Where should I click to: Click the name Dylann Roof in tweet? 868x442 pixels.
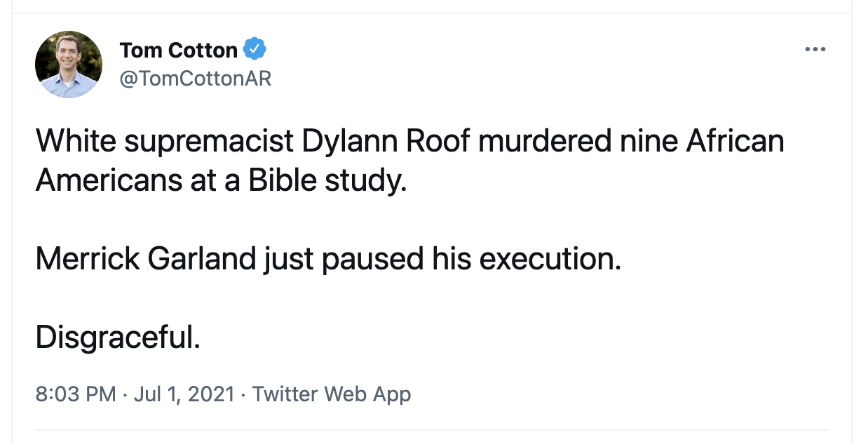377,141
